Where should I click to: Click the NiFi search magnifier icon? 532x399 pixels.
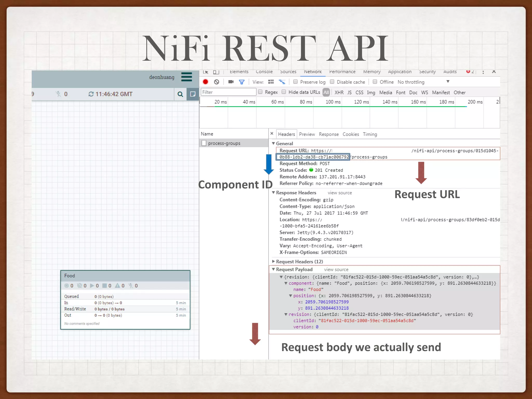(x=180, y=94)
